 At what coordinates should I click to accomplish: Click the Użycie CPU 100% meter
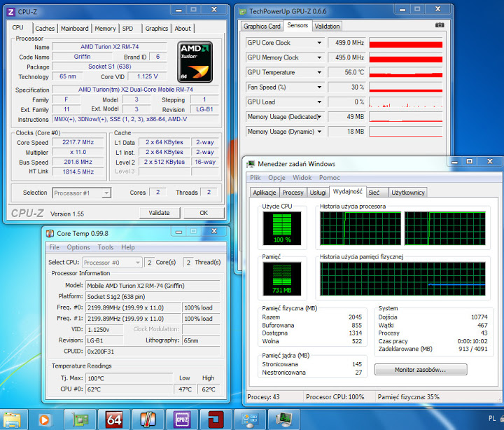(282, 228)
